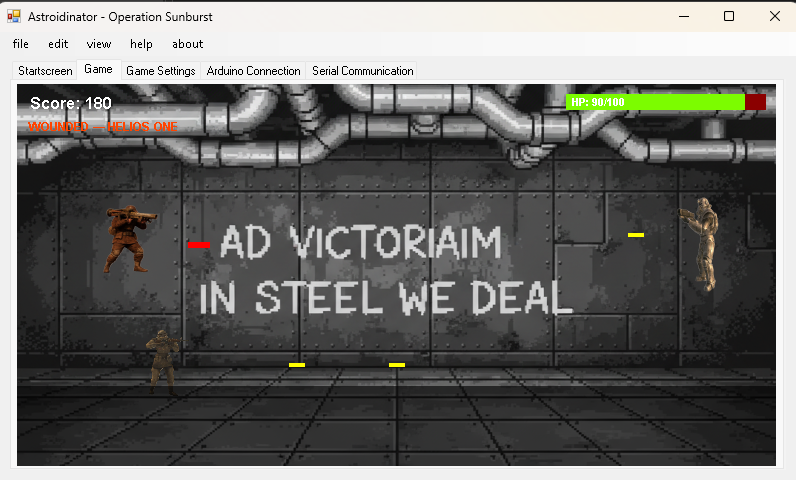This screenshot has width=796, height=480.
Task: Open the about menu
Action: pos(187,44)
